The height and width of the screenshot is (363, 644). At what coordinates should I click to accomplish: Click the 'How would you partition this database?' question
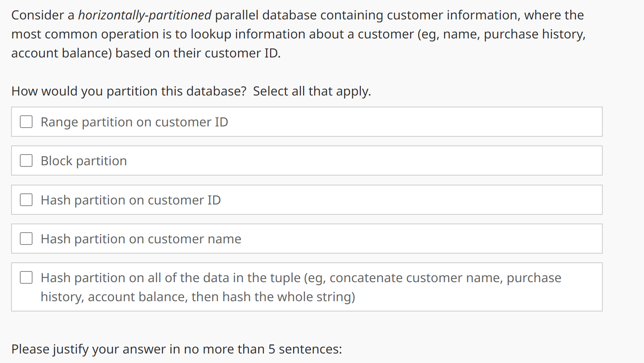tap(129, 91)
